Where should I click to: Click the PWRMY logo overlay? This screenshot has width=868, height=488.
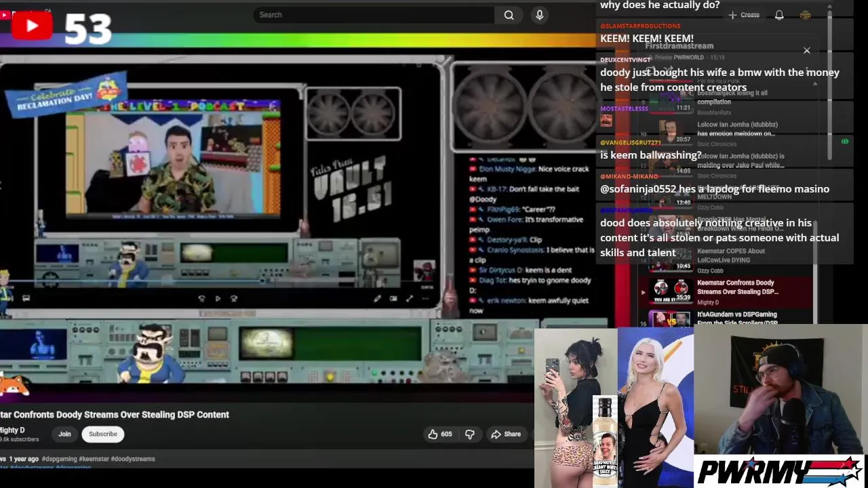click(780, 471)
